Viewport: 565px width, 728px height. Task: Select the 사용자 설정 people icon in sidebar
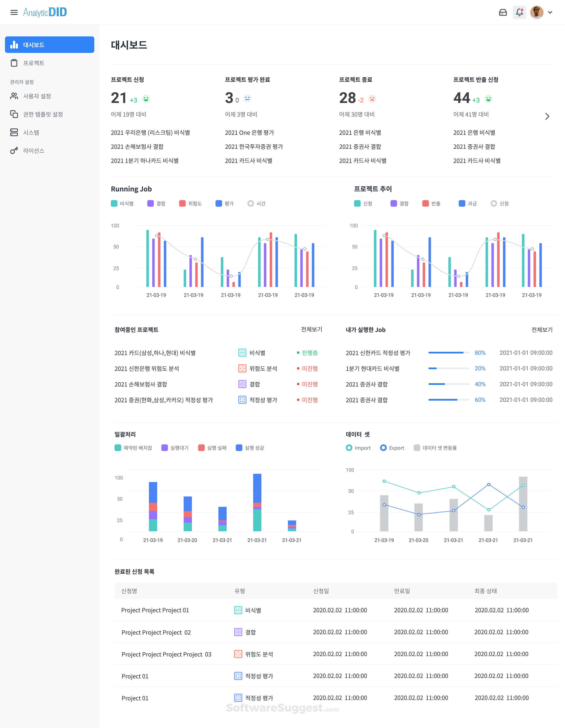click(x=14, y=96)
